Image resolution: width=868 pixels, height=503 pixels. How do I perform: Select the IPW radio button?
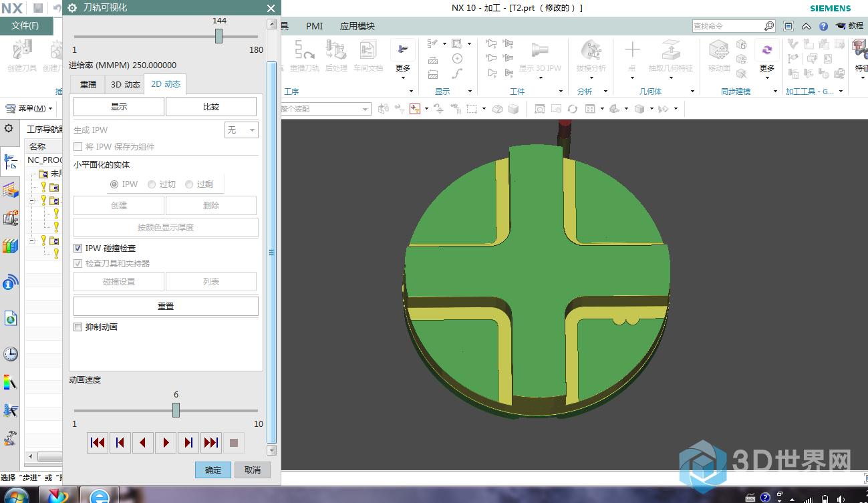tap(114, 184)
